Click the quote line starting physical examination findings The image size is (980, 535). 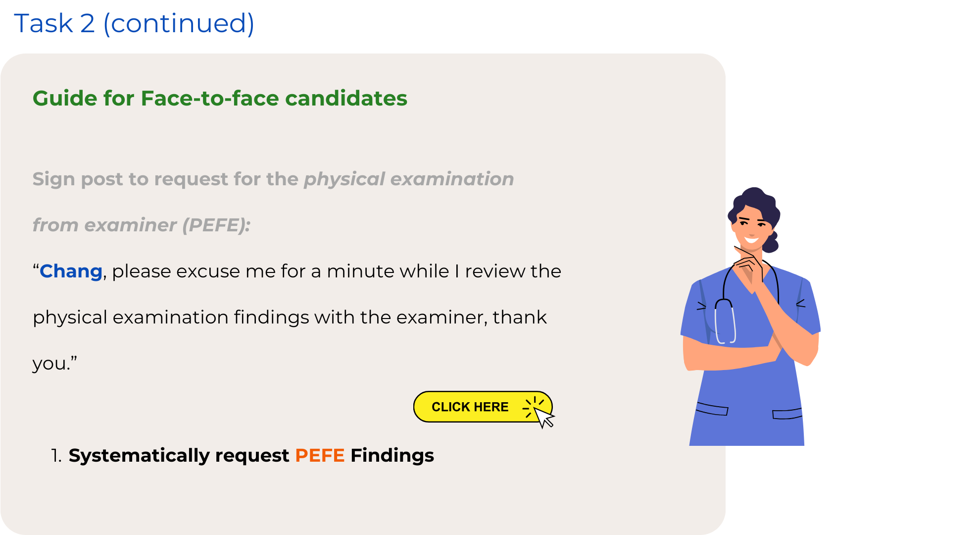tap(290, 317)
